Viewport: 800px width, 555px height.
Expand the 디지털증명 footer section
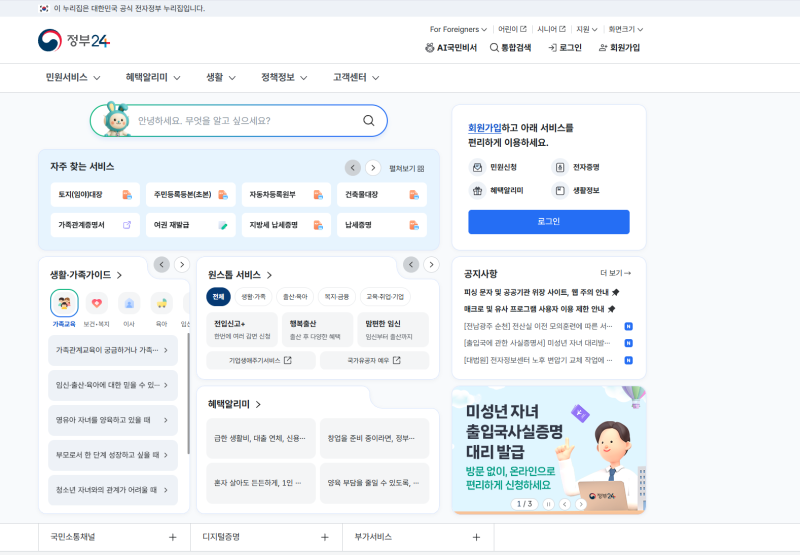(x=266, y=537)
